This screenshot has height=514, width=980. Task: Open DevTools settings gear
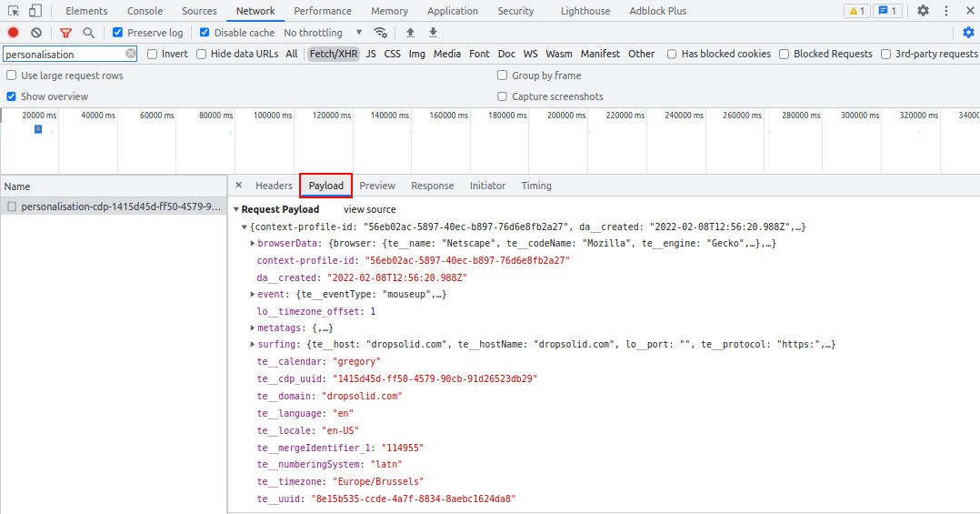923,11
